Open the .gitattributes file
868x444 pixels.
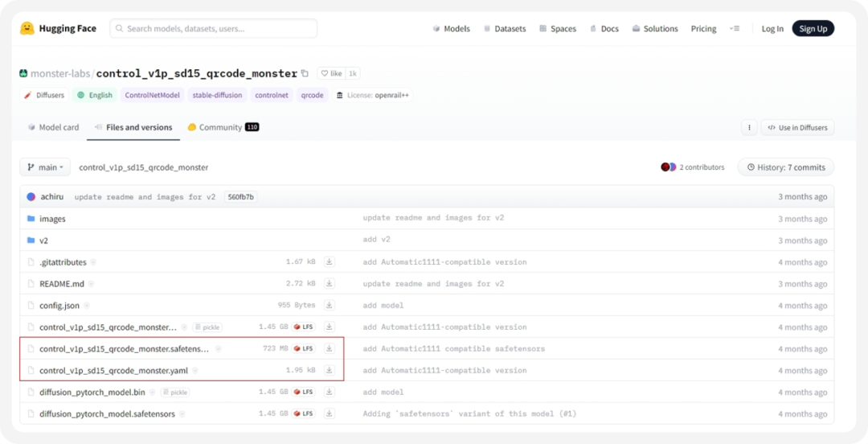point(63,262)
